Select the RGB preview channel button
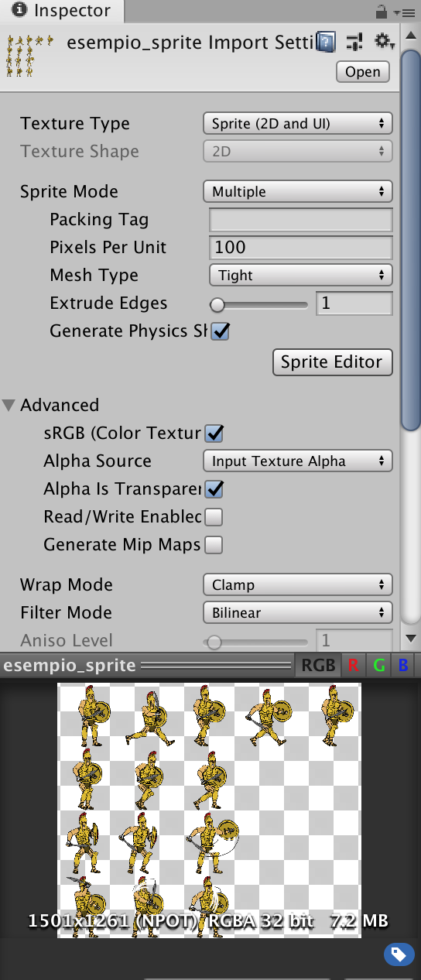 [x=318, y=665]
